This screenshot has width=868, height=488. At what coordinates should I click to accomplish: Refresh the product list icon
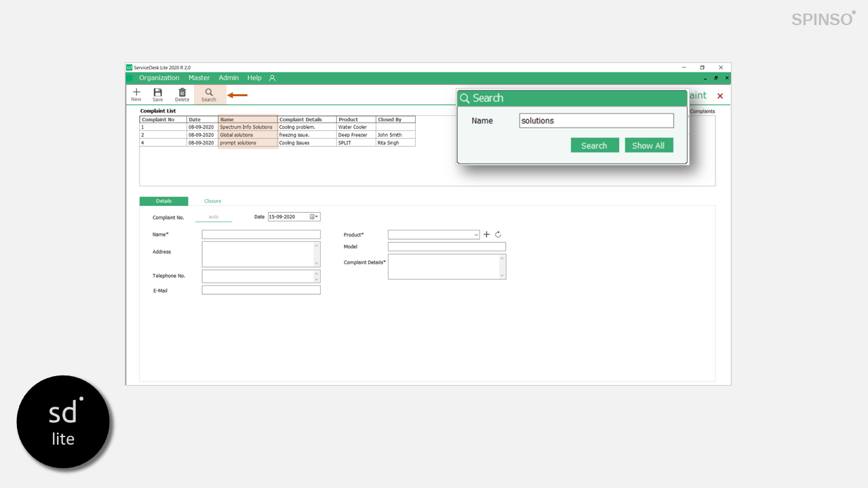(x=498, y=235)
